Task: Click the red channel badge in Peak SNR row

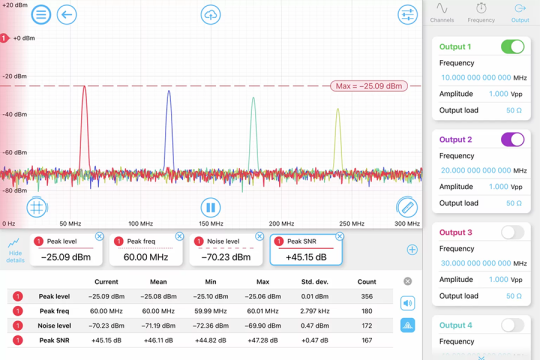Action: pos(18,340)
